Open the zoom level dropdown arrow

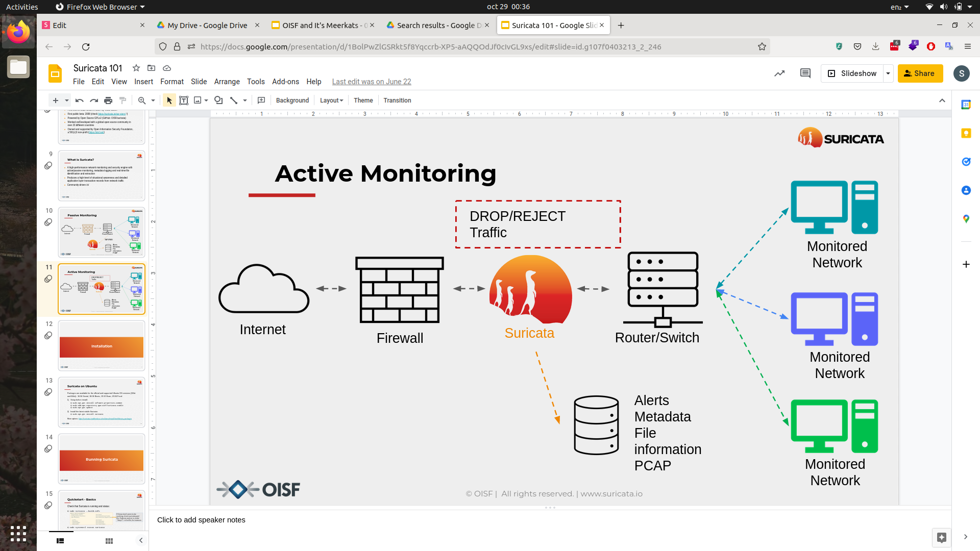coord(153,101)
